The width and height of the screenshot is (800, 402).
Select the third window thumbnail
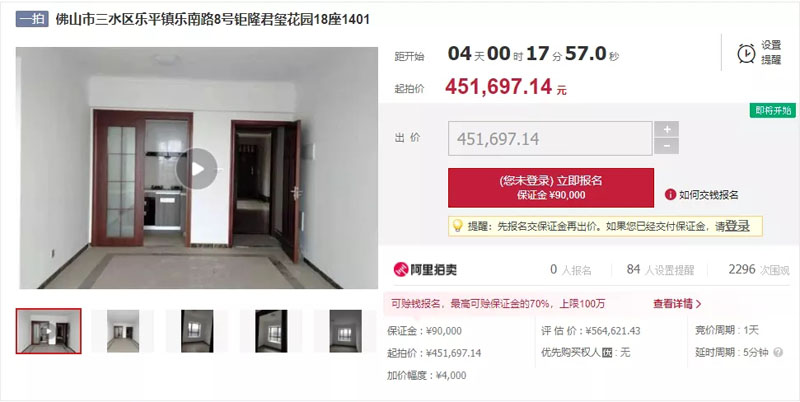click(197, 331)
